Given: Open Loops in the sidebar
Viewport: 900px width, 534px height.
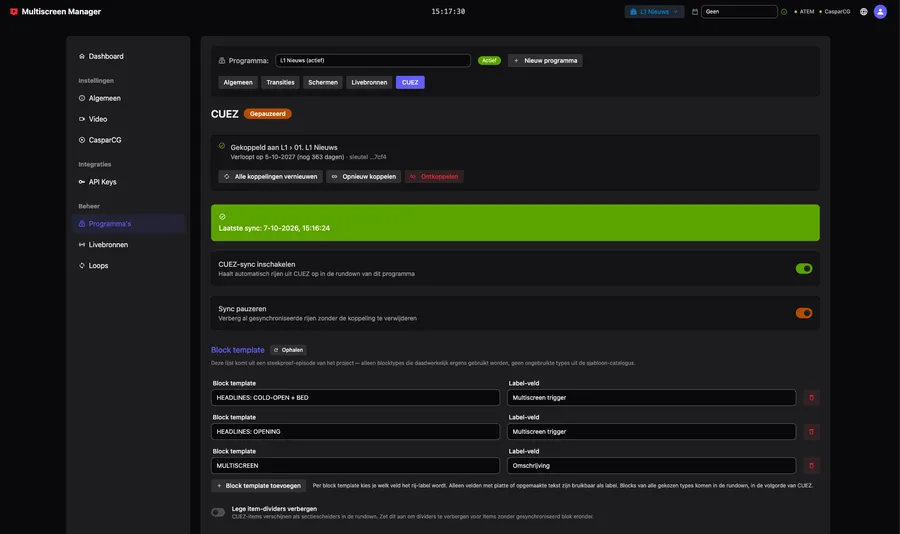Looking at the screenshot, I should tap(128, 266).
